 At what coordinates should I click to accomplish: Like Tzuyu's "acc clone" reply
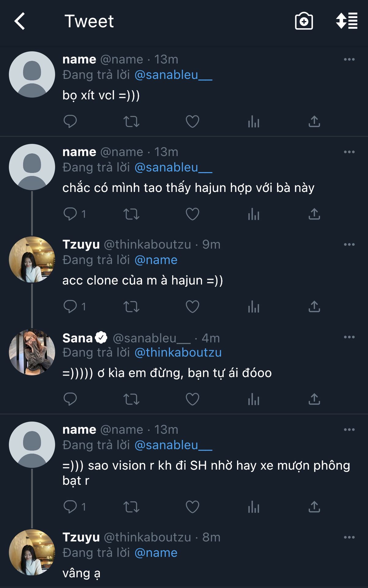[192, 307]
